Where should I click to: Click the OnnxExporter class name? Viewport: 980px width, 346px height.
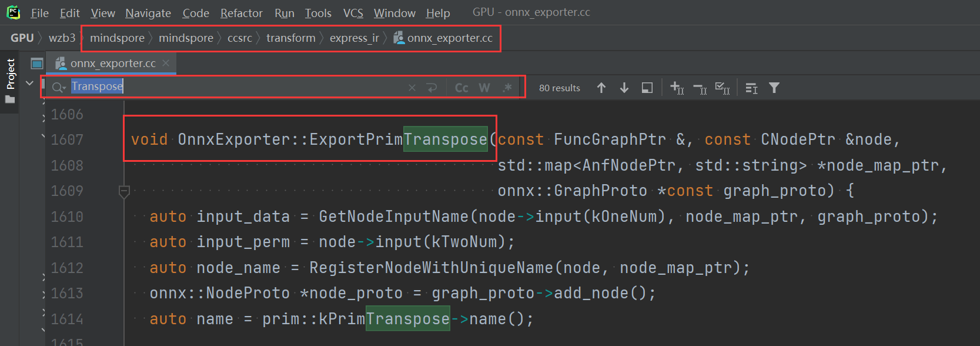234,139
